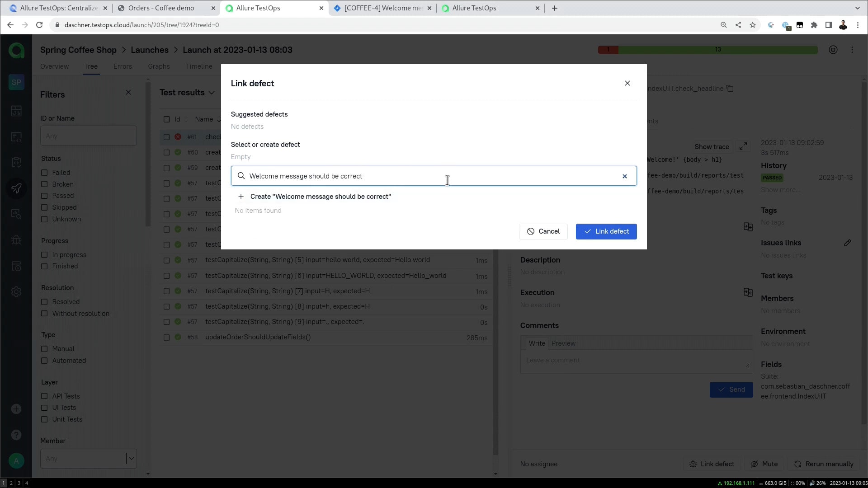The height and width of the screenshot is (488, 868).
Task: Expand the trace view fullscreen icon
Action: 743,146
